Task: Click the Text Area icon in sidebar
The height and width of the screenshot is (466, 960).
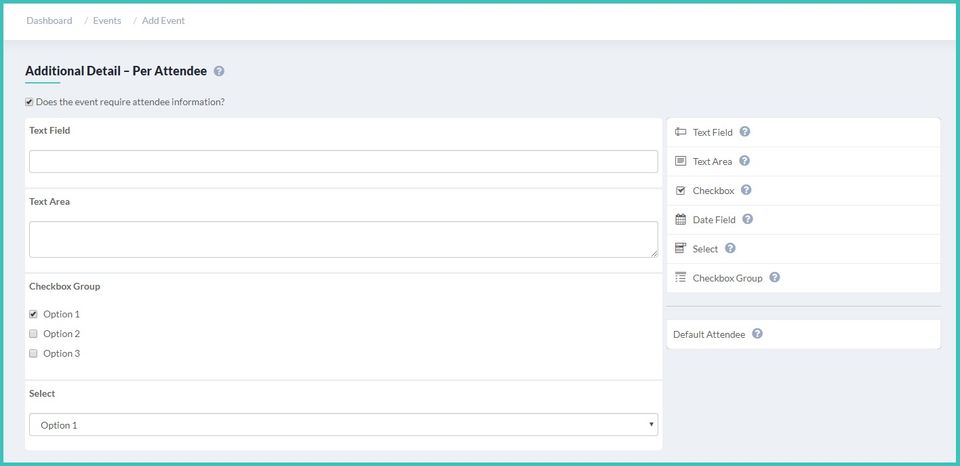Action: [x=681, y=161]
